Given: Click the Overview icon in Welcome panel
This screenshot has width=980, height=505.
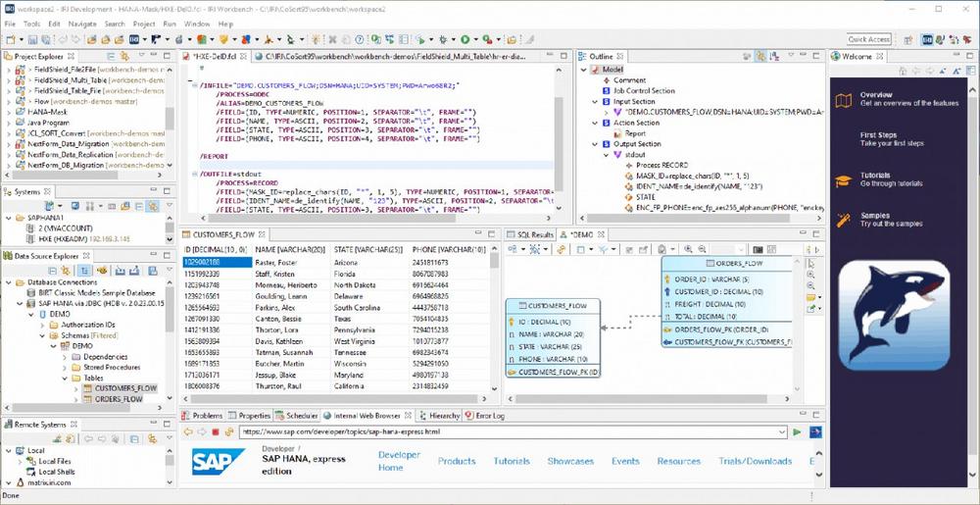Looking at the screenshot, I should [x=843, y=99].
